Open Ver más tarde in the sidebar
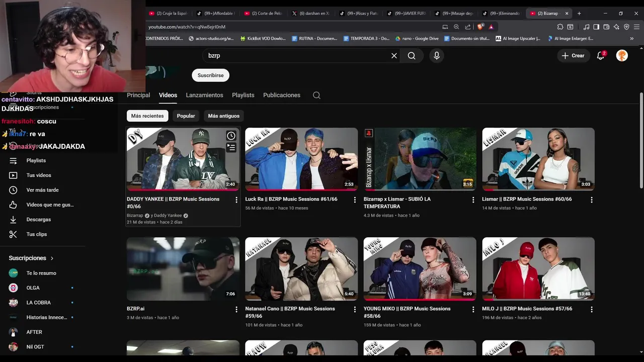Screen dimensions: 644x362 (42, 190)
